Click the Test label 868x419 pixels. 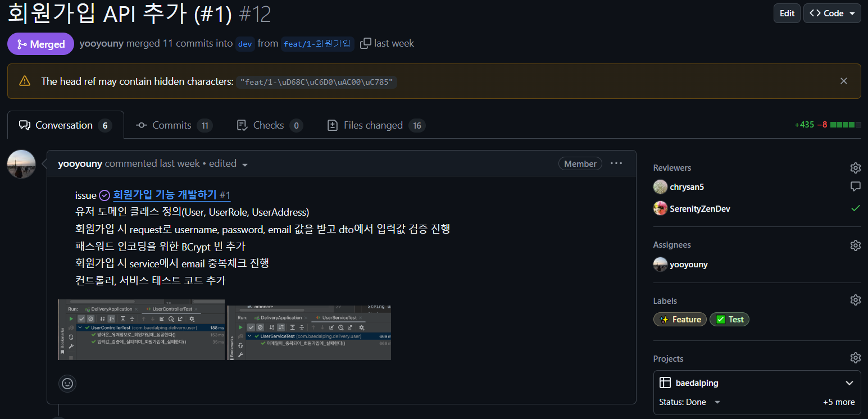[x=729, y=320]
